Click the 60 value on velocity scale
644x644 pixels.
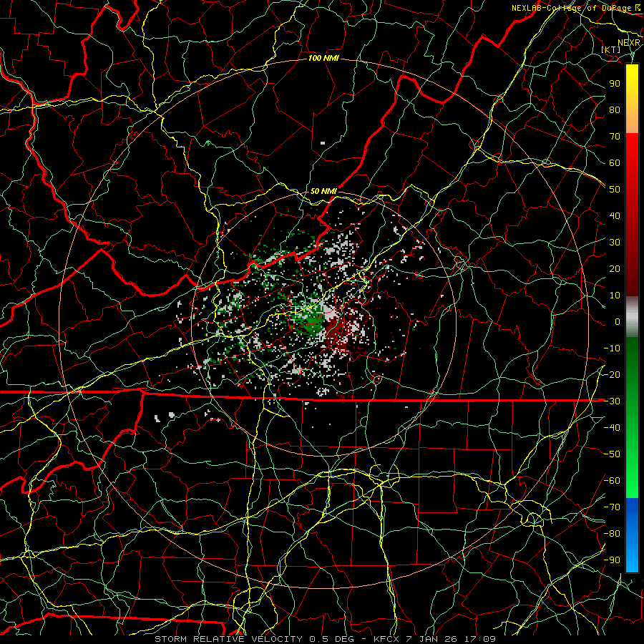coord(615,162)
